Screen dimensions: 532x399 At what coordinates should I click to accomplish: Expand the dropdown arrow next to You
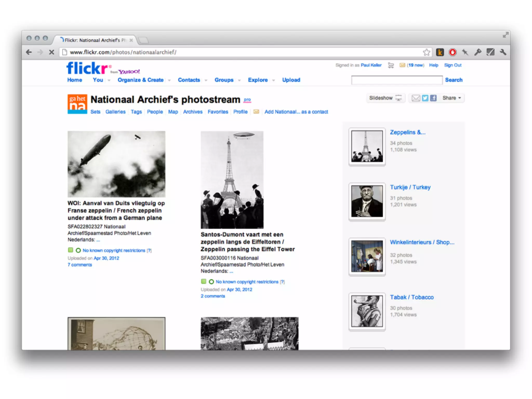tap(109, 80)
